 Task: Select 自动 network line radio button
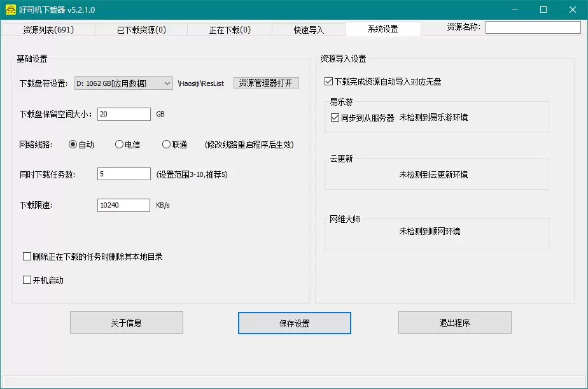81,145
